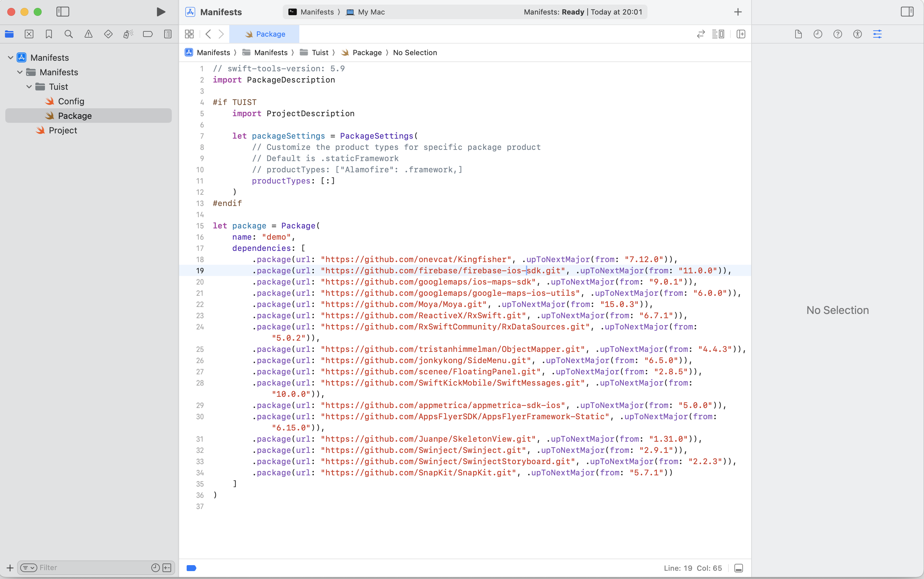This screenshot has height=579, width=924.
Task: Choose My Mac run destination
Action: point(365,12)
